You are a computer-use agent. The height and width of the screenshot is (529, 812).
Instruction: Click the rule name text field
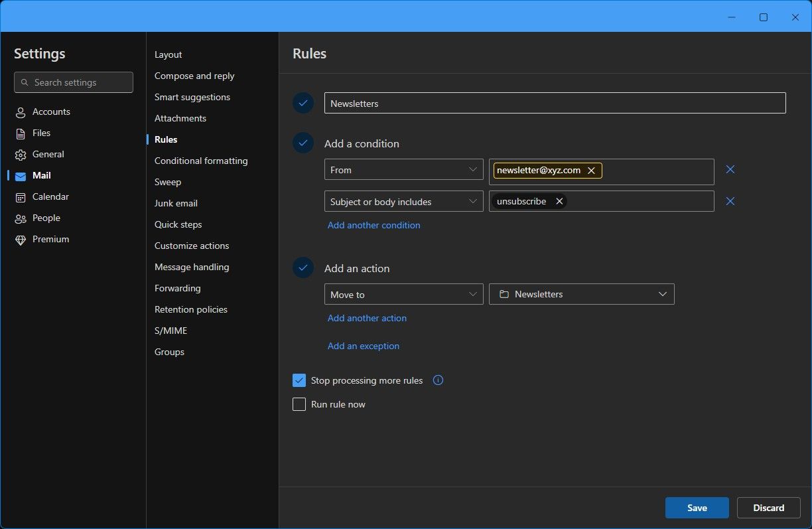tap(555, 104)
